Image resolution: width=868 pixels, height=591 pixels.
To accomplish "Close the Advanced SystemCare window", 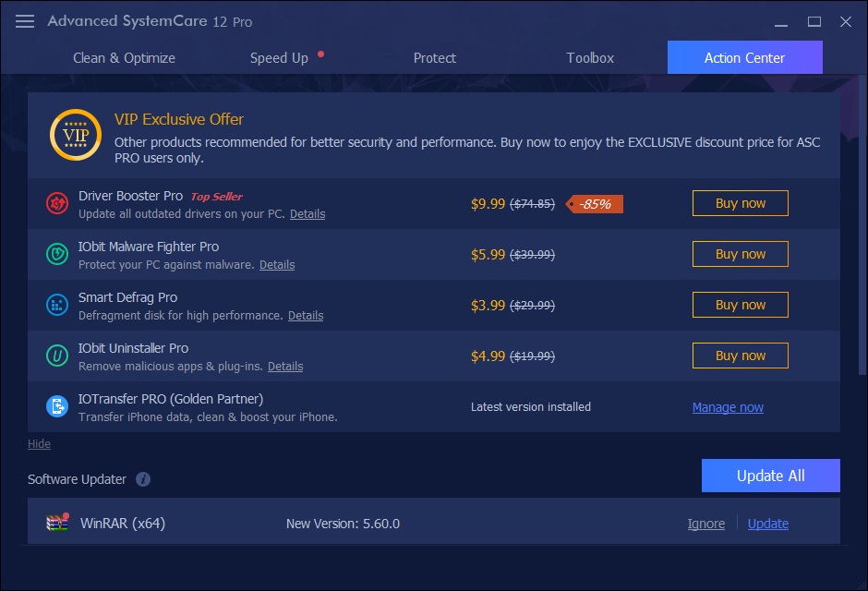I will (x=845, y=21).
